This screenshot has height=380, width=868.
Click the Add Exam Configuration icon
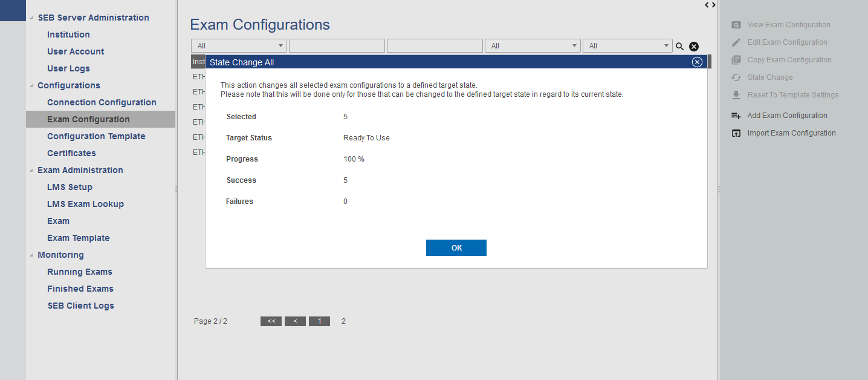pyautogui.click(x=736, y=116)
